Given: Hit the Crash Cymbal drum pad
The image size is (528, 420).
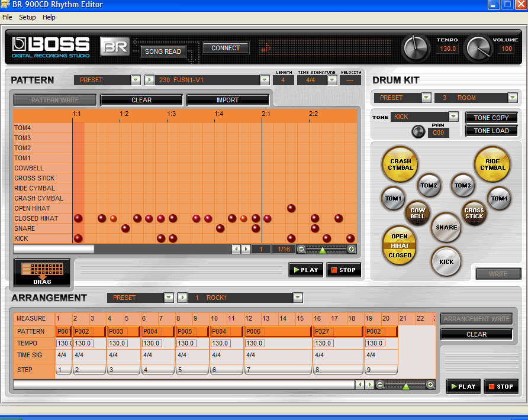Looking at the screenshot, I should (x=400, y=164).
